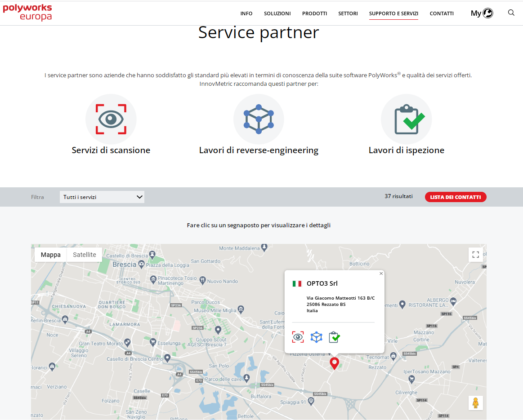This screenshot has height=420, width=523.
Task: Click the Gran Teatro Morato marker
Action: 127,342
